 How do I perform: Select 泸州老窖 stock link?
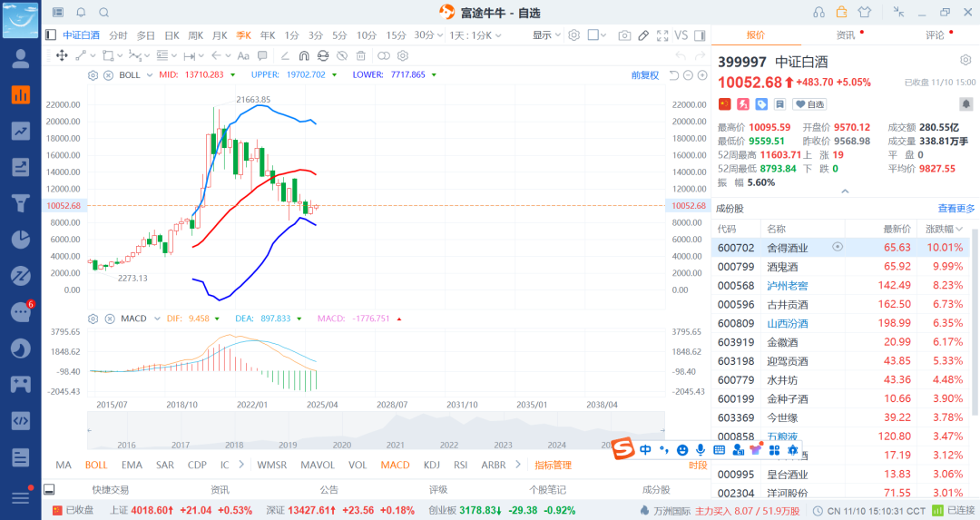[788, 285]
